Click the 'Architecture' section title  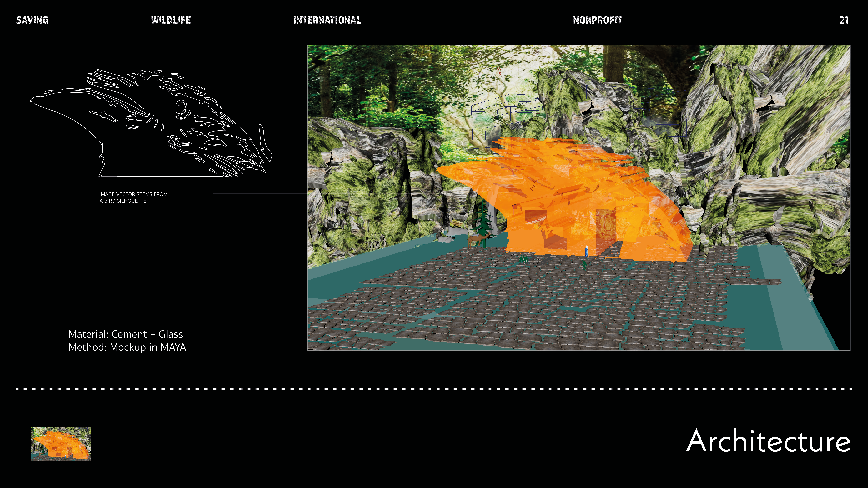tap(768, 441)
